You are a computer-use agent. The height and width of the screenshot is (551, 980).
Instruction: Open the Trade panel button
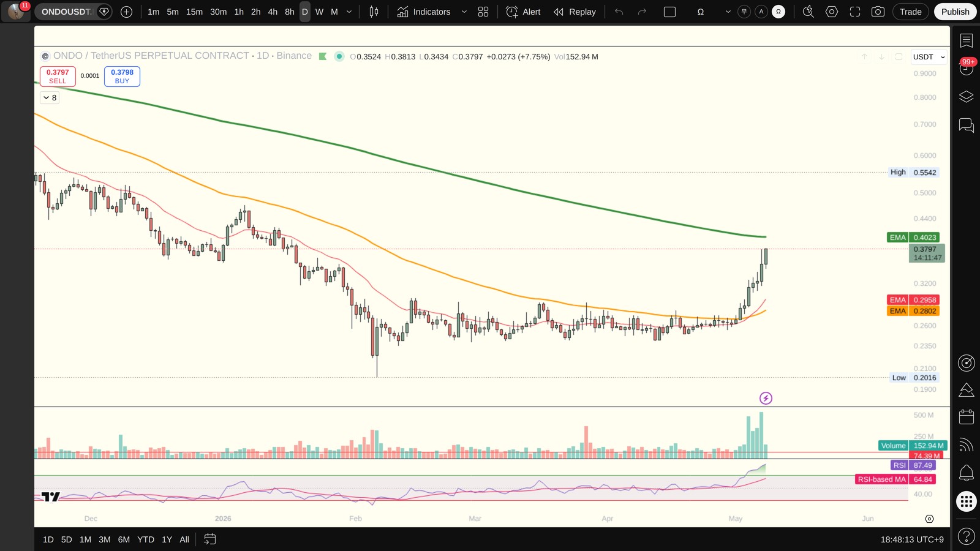click(911, 12)
